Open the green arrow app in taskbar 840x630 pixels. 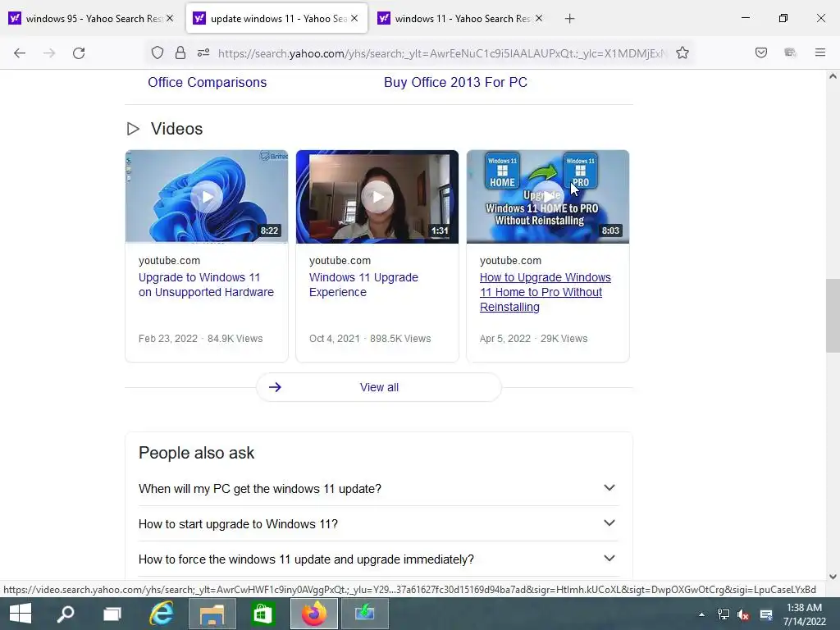point(365,614)
